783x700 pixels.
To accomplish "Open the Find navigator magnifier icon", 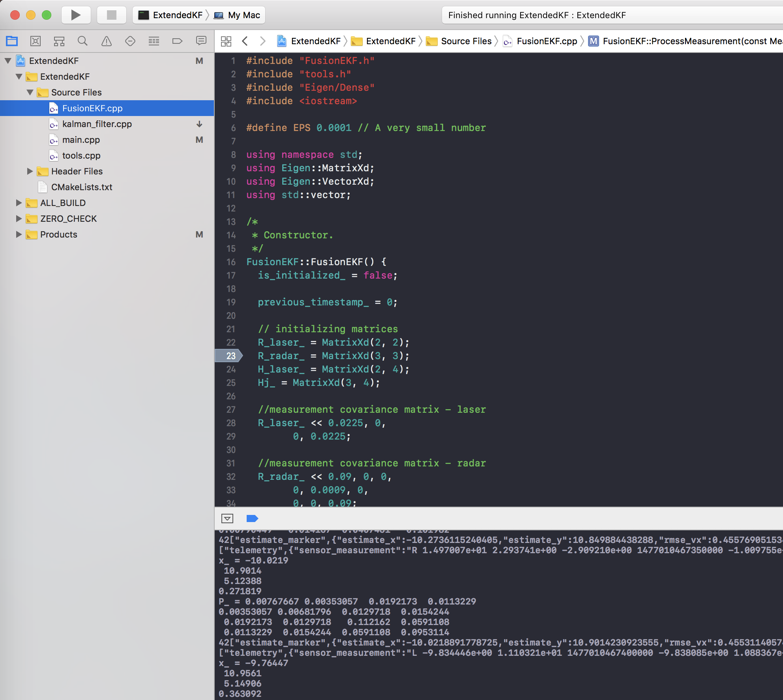I will (x=82, y=41).
